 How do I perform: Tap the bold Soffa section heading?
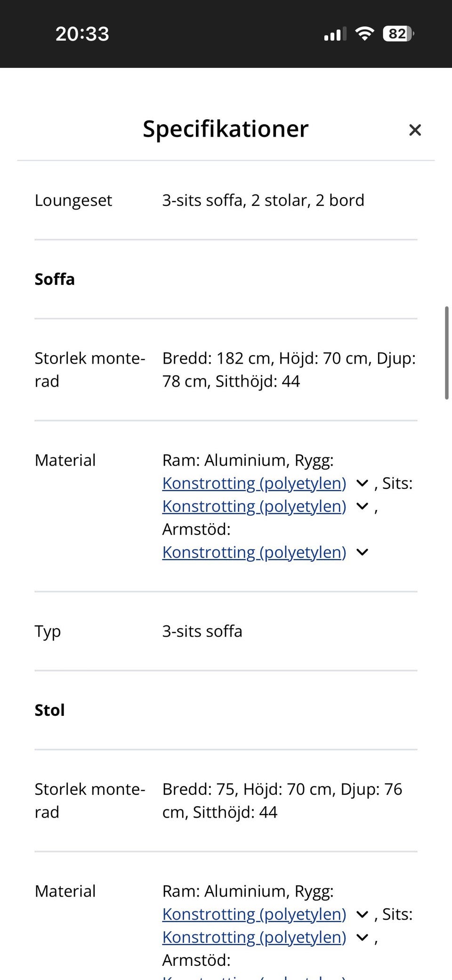[x=55, y=279]
